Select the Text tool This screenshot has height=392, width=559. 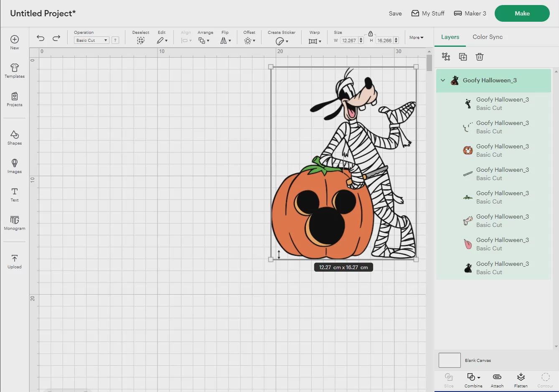tap(15, 194)
